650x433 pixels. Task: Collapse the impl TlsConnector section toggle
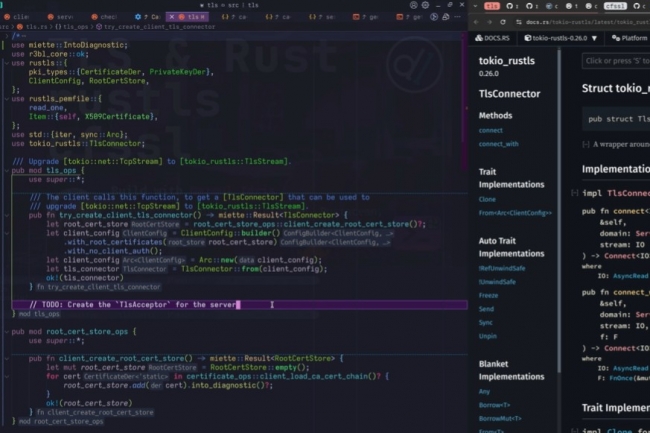click(573, 192)
